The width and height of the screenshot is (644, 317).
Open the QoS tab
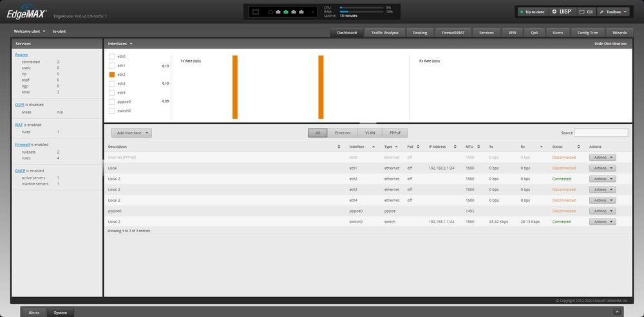tap(535, 33)
